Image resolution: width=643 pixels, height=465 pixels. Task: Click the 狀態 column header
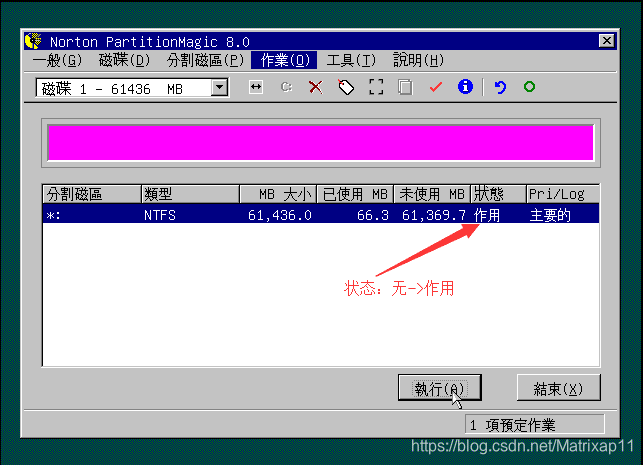[x=498, y=194]
